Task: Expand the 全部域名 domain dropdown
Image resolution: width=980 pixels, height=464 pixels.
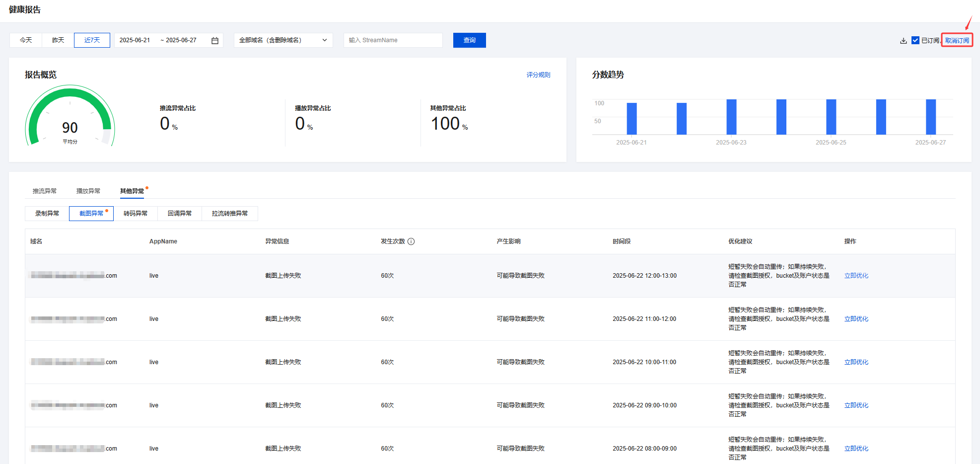Action: [283, 40]
